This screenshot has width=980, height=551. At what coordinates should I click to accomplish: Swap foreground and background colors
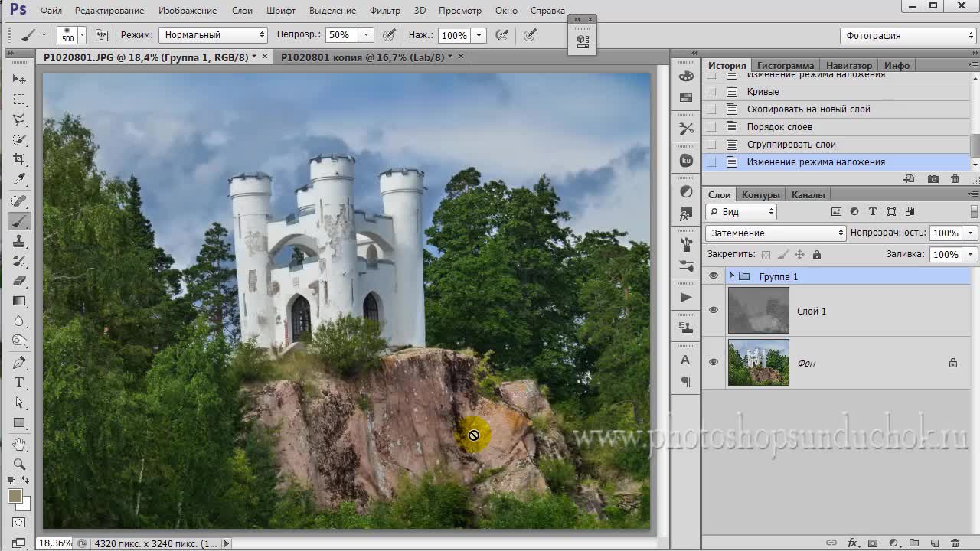click(25, 481)
